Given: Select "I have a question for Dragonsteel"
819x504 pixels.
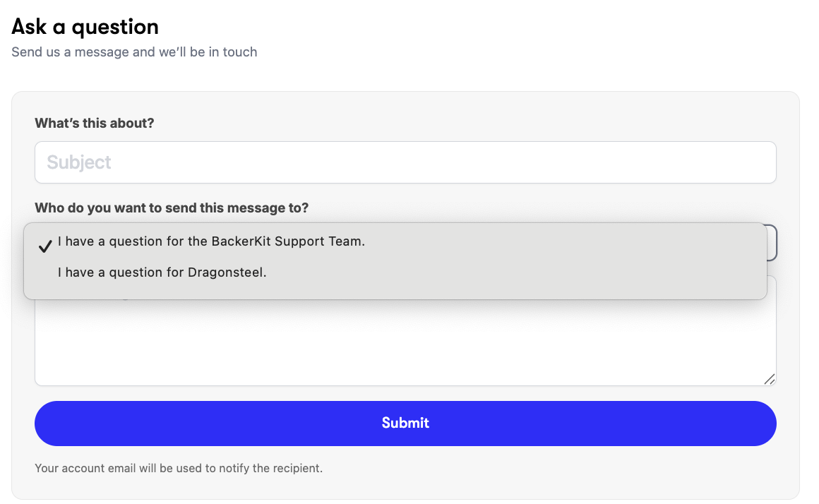Looking at the screenshot, I should (162, 272).
